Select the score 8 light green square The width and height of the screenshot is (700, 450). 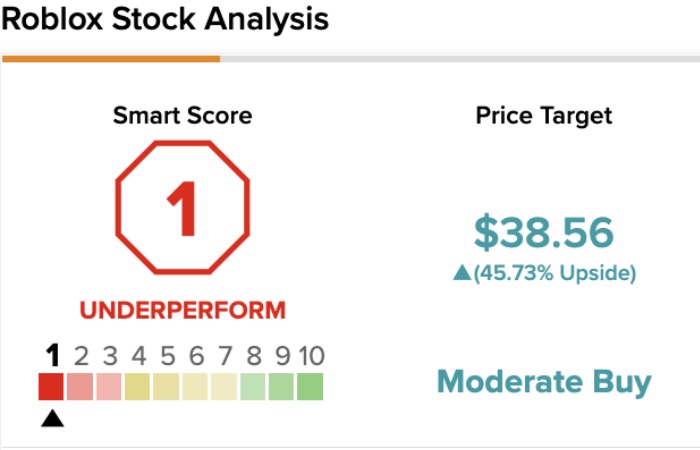[253, 387]
